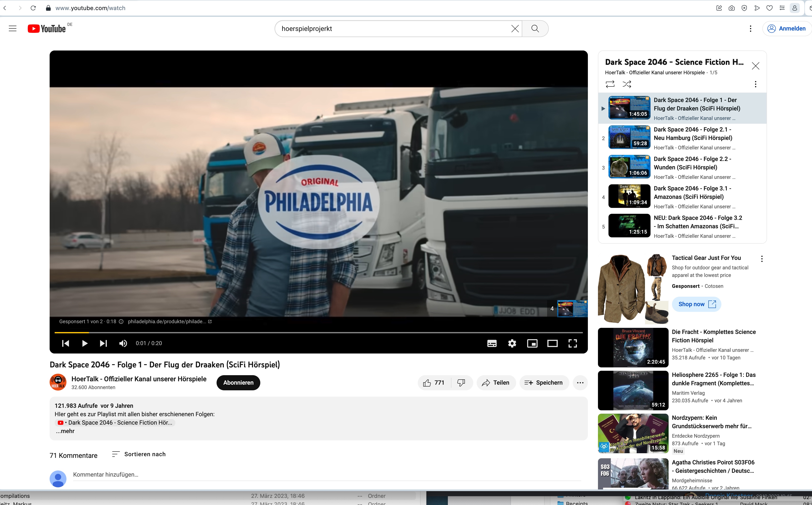This screenshot has width=812, height=505.
Task: Click upcoming video preview thumbnail in player
Action: click(x=572, y=308)
